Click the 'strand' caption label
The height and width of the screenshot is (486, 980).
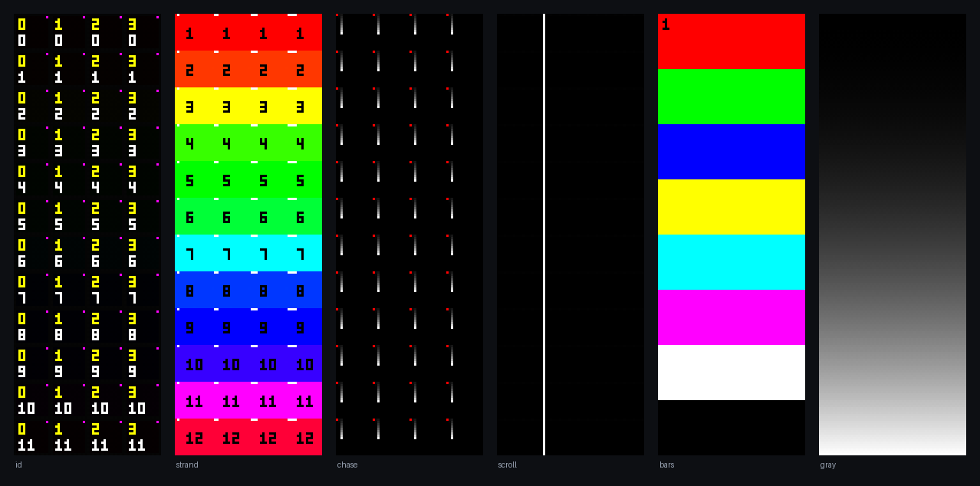186,465
